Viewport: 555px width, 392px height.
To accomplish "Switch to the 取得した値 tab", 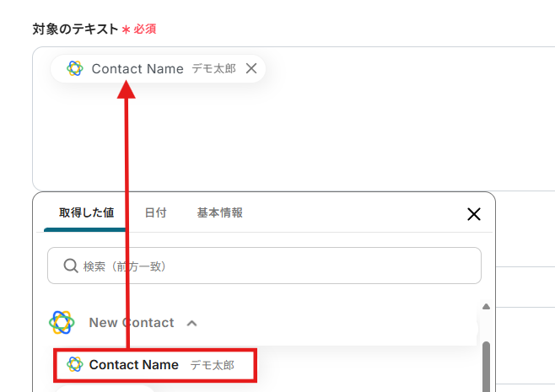I will [x=86, y=213].
